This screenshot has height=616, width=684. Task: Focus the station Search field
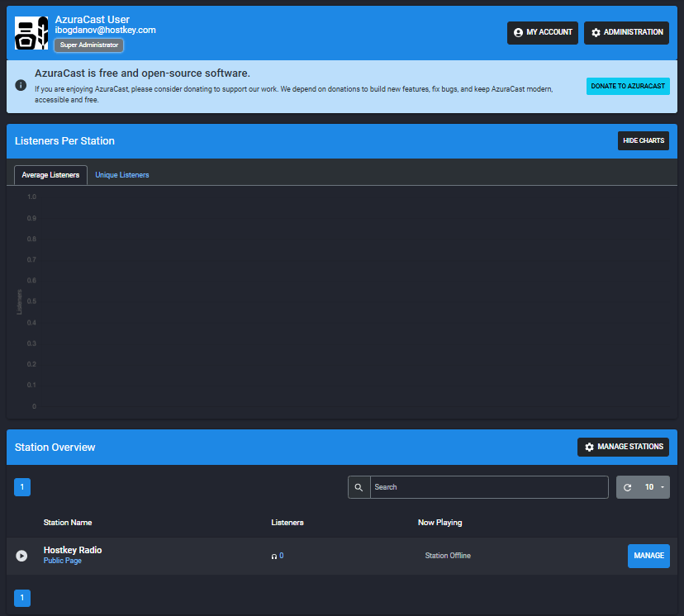coord(488,487)
